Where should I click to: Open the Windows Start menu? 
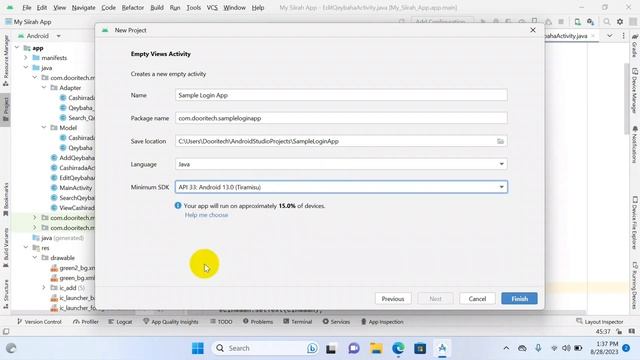(x=198, y=348)
